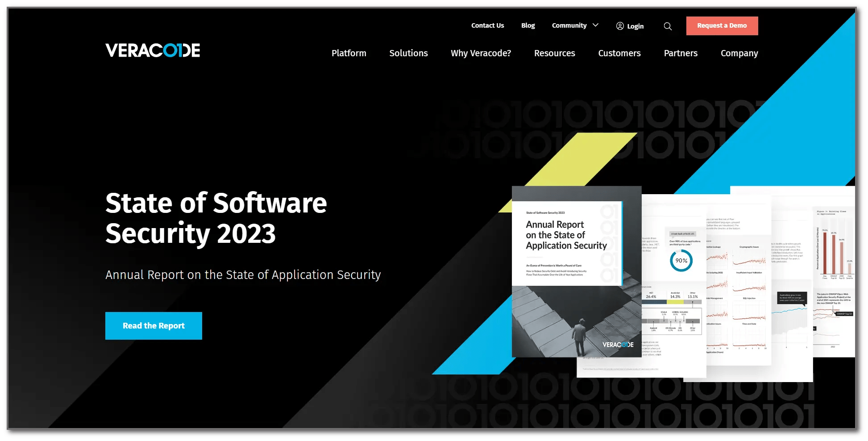The width and height of the screenshot is (868, 441).
Task: Click the Read the Report button
Action: 154,326
